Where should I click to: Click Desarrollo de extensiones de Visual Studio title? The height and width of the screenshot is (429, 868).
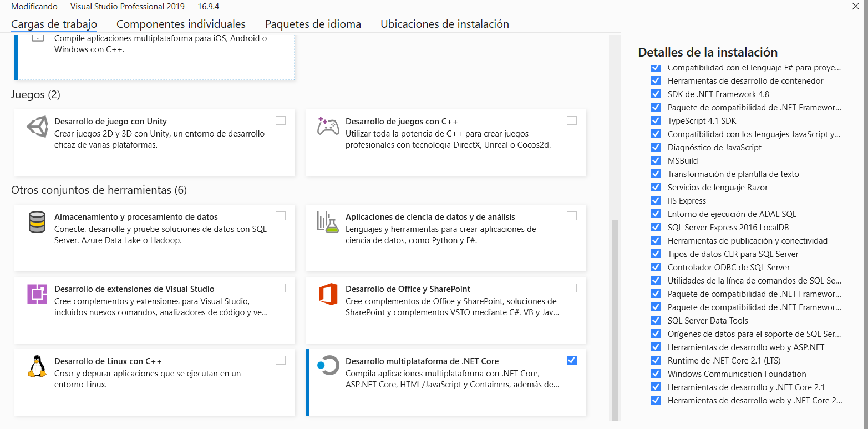pos(134,289)
